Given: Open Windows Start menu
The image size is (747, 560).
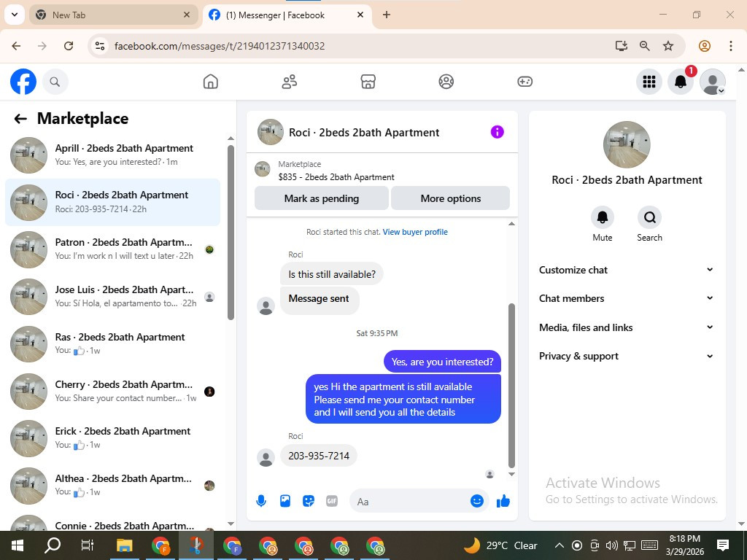Looking at the screenshot, I should (x=17, y=545).
